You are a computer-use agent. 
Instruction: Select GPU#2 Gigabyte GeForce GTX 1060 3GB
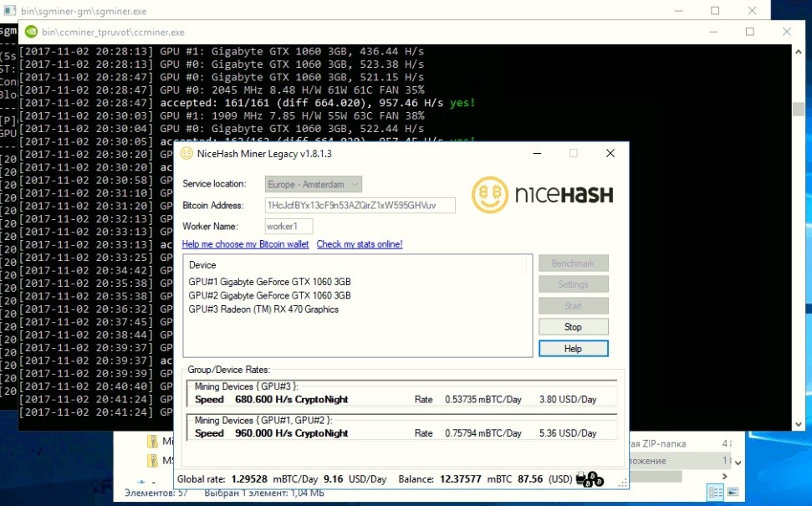pos(269,295)
